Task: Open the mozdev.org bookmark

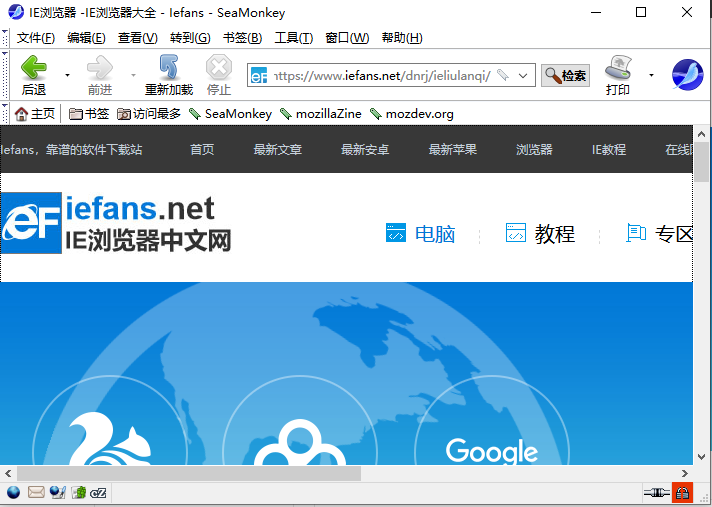Action: tap(411, 113)
